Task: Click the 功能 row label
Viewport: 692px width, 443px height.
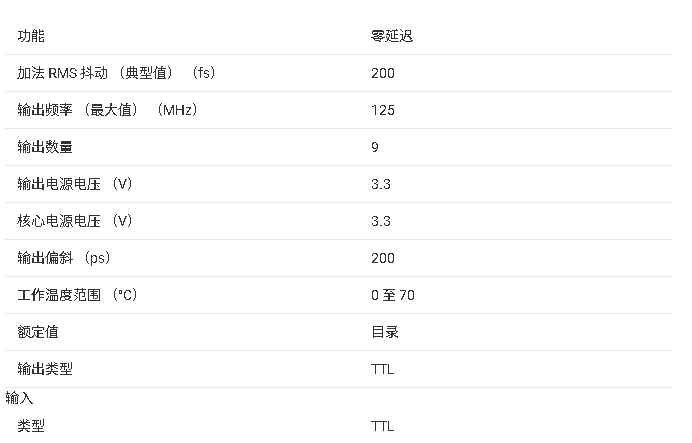Action: 31,36
